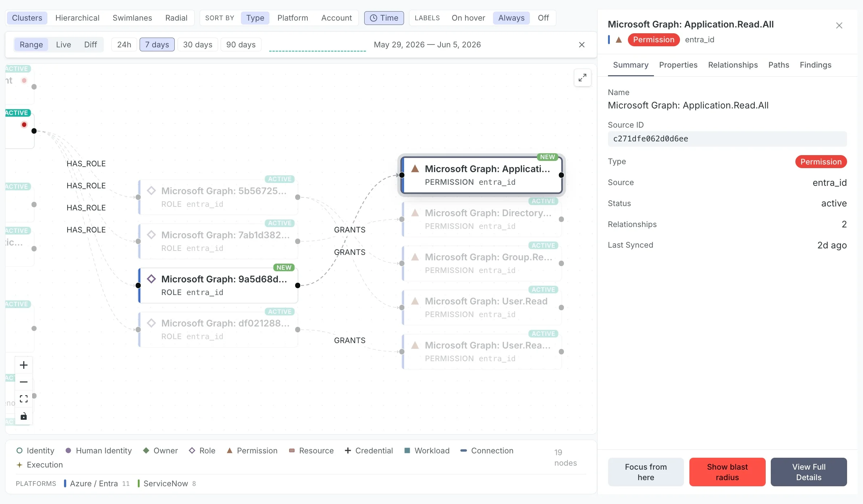
Task: Click red Permission badge in panel header
Action: pyautogui.click(x=654, y=40)
